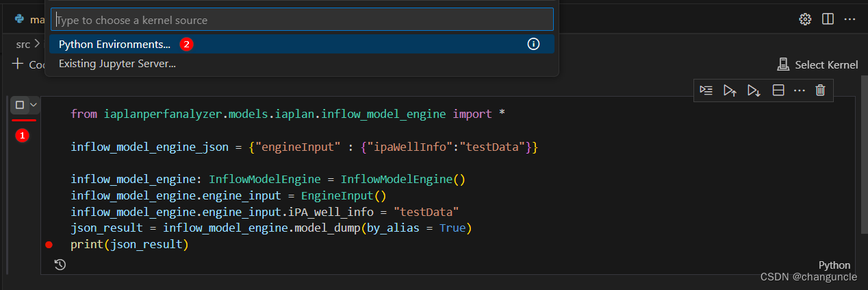868x290 pixels.
Task: Open the Select Kernel button
Action: tap(817, 64)
